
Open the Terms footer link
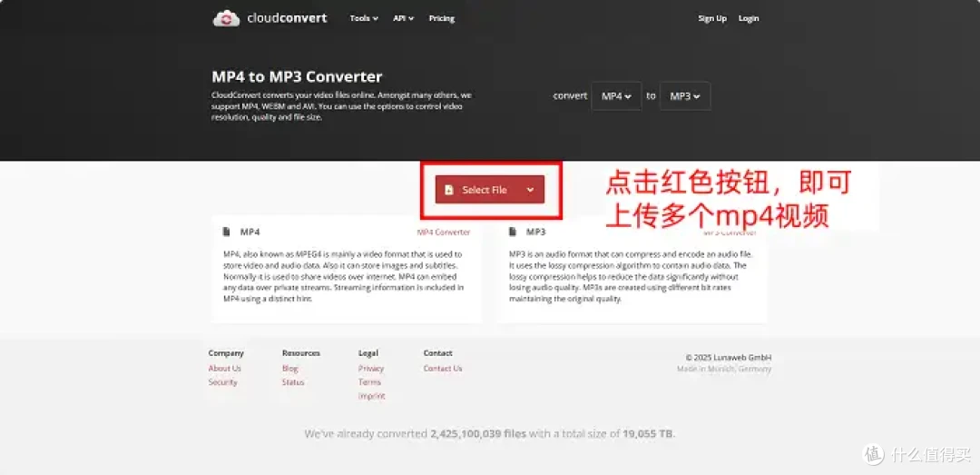pos(369,382)
